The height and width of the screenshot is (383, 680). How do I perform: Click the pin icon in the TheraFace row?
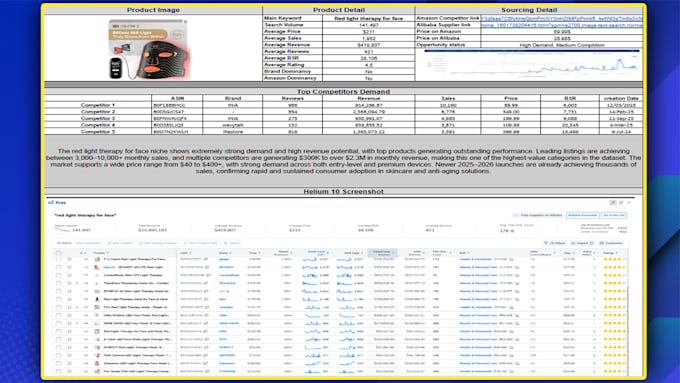(x=69, y=283)
